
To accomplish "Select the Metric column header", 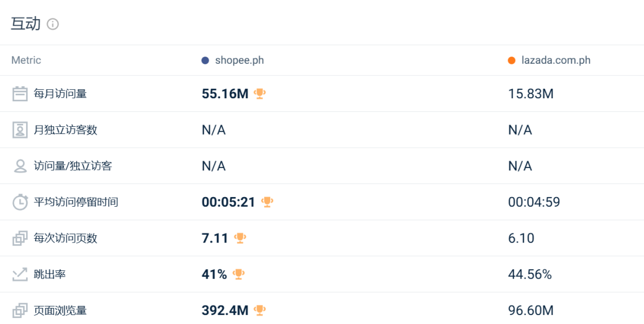I will coord(26,60).
